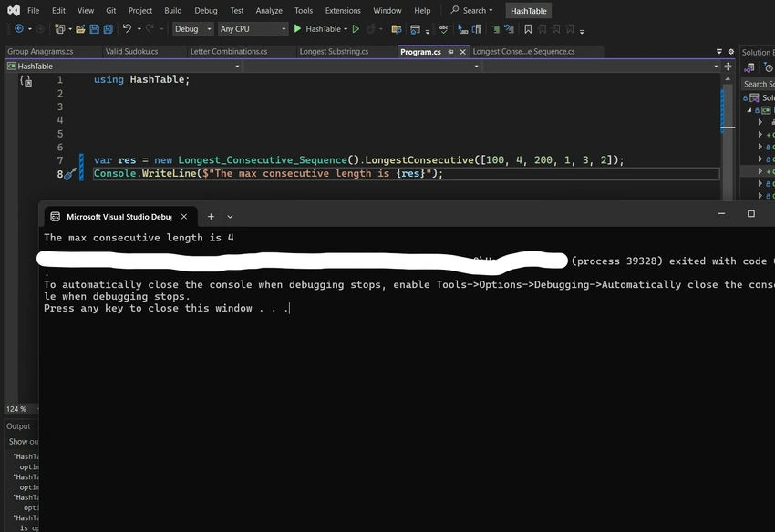Open the HashTable navigation bar dropdown

(x=124, y=66)
